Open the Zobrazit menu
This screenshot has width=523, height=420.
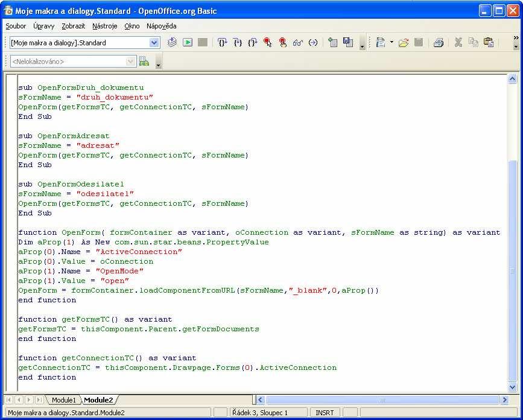[74, 26]
